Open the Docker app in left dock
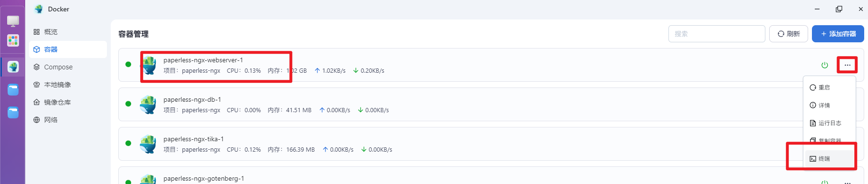868x184 pixels. (13, 67)
